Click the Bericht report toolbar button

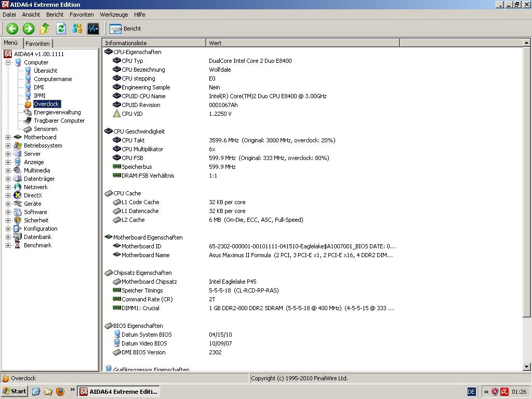pos(125,29)
